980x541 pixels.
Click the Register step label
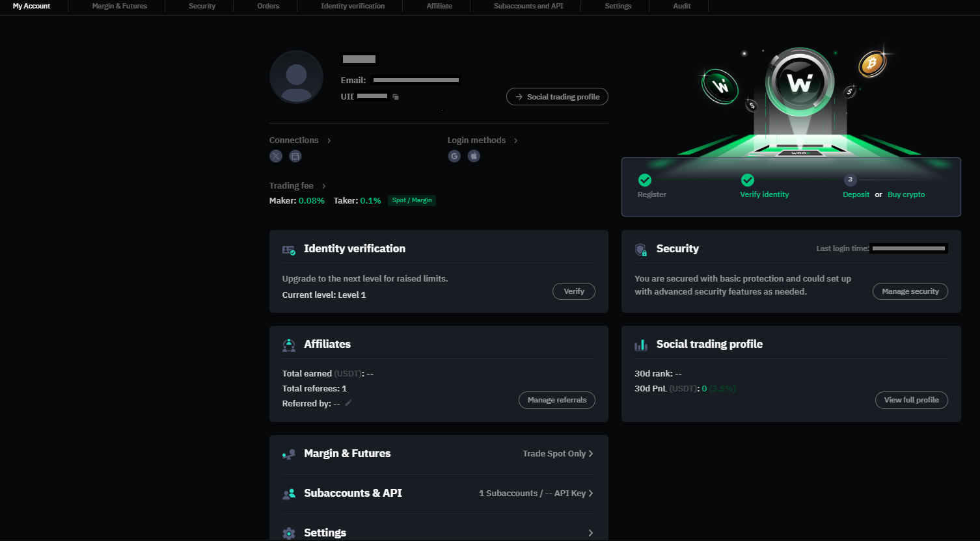point(651,194)
